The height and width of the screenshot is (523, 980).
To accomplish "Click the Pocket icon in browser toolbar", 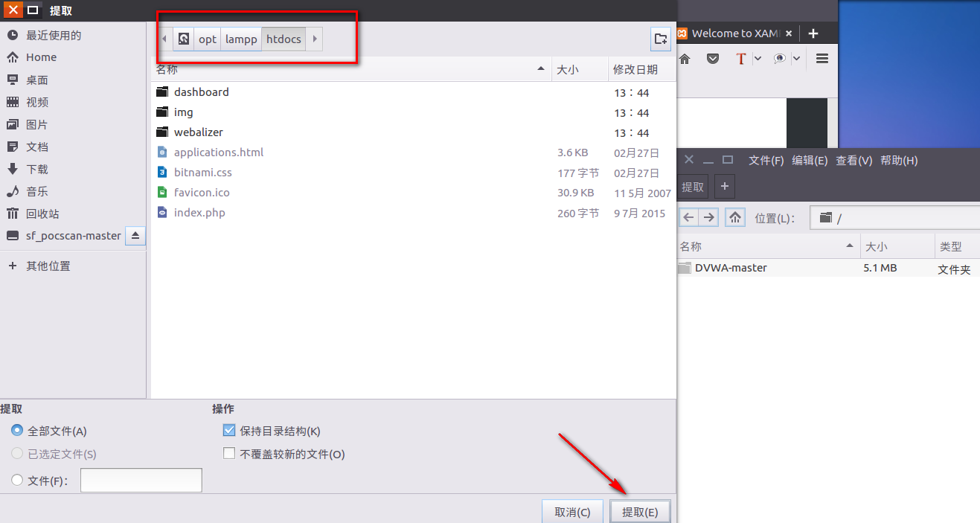I will (x=713, y=59).
